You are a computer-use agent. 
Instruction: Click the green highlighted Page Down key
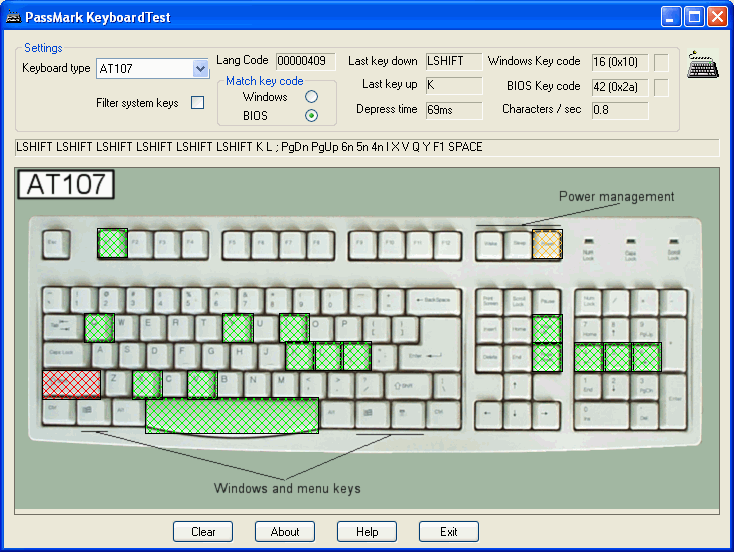(547, 357)
